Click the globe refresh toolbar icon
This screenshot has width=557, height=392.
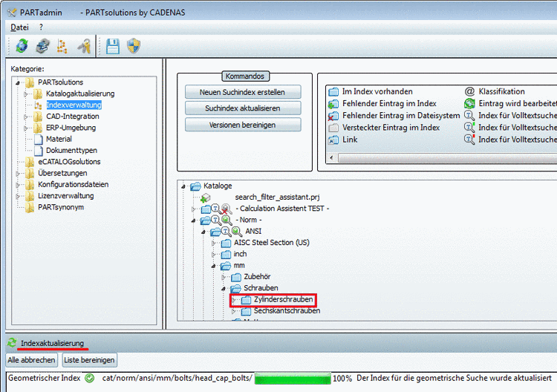pyautogui.click(x=22, y=46)
